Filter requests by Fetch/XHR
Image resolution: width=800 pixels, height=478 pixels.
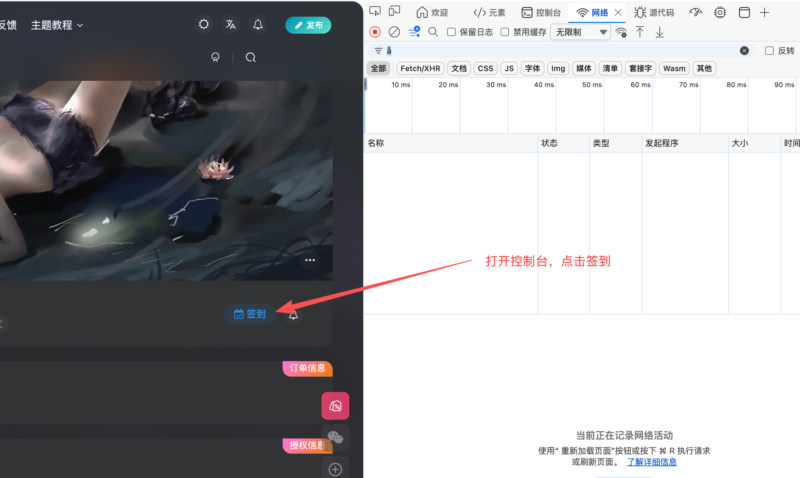[420, 68]
